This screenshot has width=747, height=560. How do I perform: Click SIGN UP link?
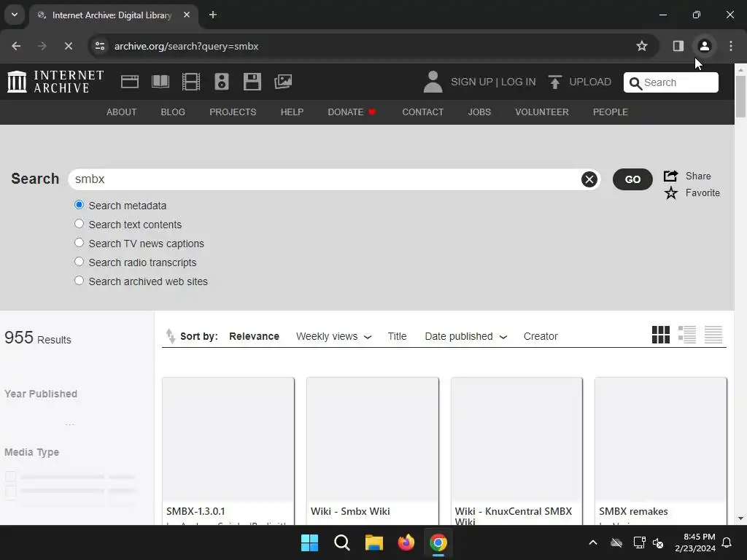[472, 82]
